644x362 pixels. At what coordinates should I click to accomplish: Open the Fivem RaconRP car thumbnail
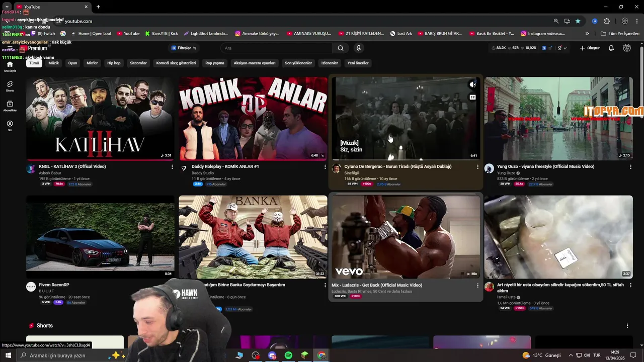(x=100, y=237)
